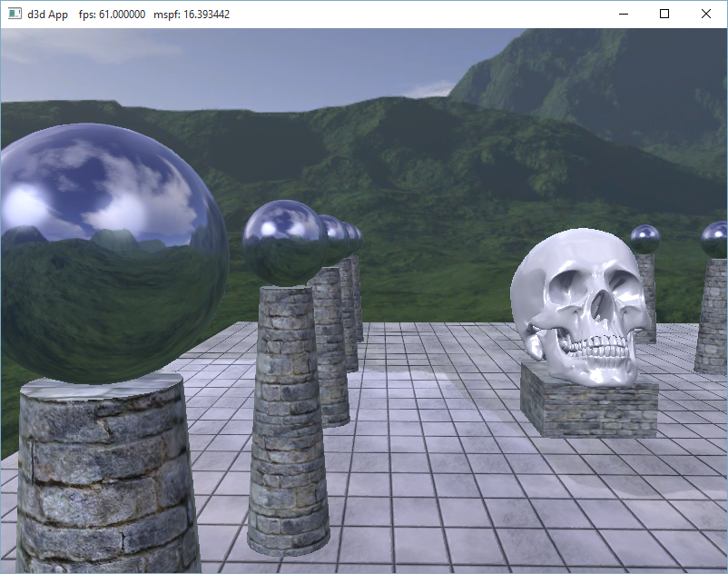Click the skull's teeth
Screen dimensions: 728x574
pos(594,346)
